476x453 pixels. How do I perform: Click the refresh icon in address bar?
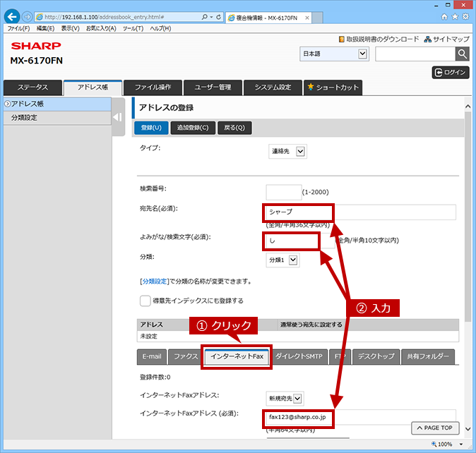(218, 17)
